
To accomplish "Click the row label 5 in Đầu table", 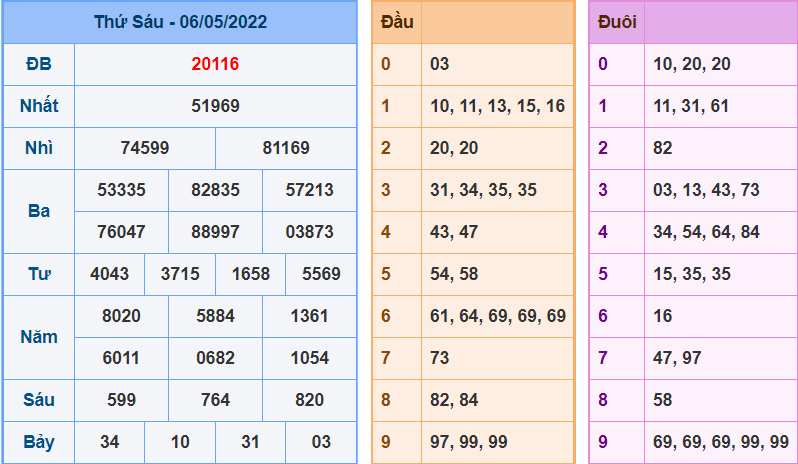I will pos(386,274).
